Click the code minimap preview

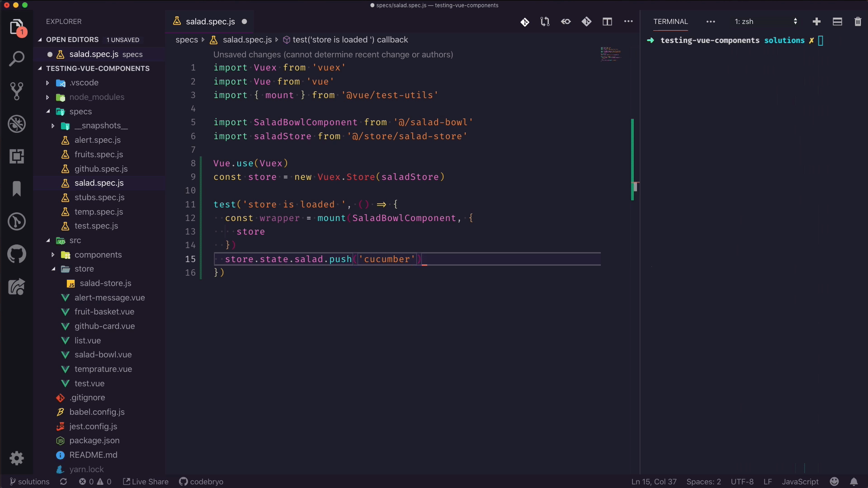click(611, 54)
